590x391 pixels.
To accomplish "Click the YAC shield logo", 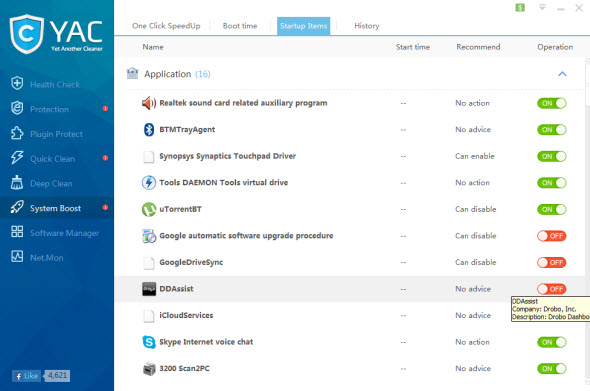I will [26, 34].
